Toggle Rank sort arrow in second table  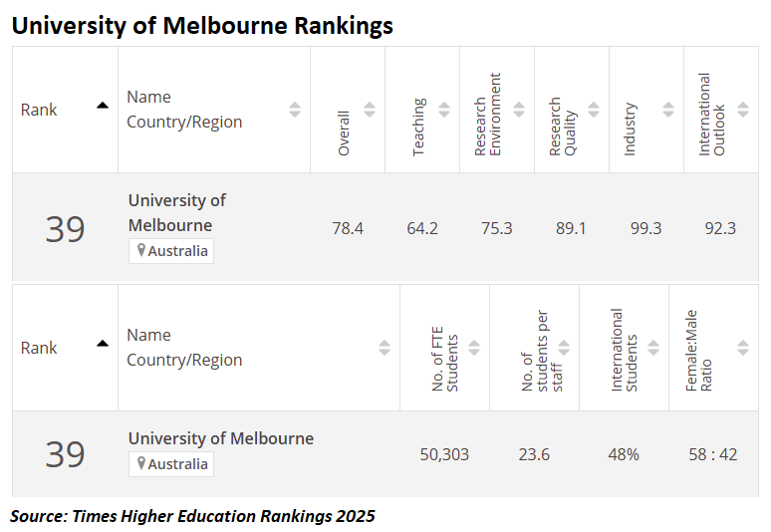point(102,343)
